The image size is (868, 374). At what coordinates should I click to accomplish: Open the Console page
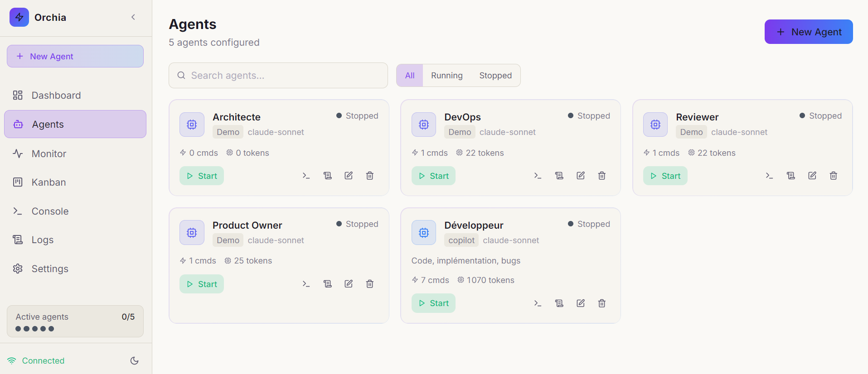[x=75, y=211]
